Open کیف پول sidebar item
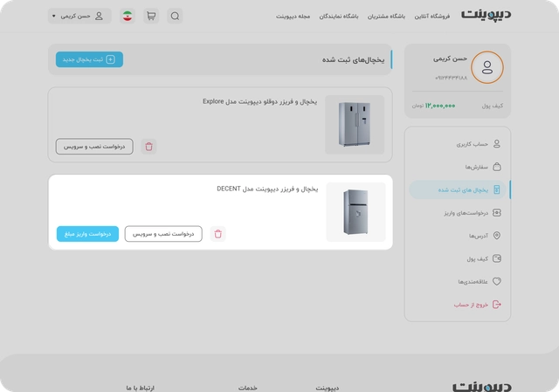The height and width of the screenshot is (392, 559). click(458, 258)
